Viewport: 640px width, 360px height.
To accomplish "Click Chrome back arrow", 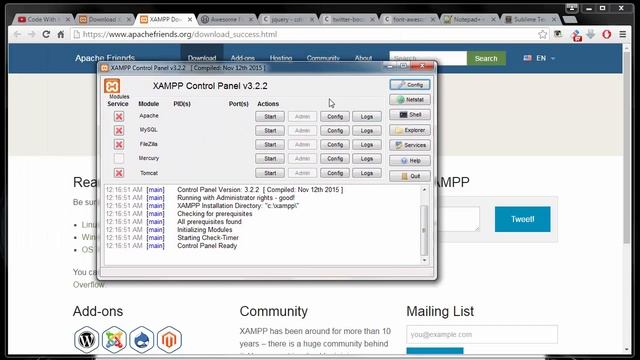I will pos(17,34).
